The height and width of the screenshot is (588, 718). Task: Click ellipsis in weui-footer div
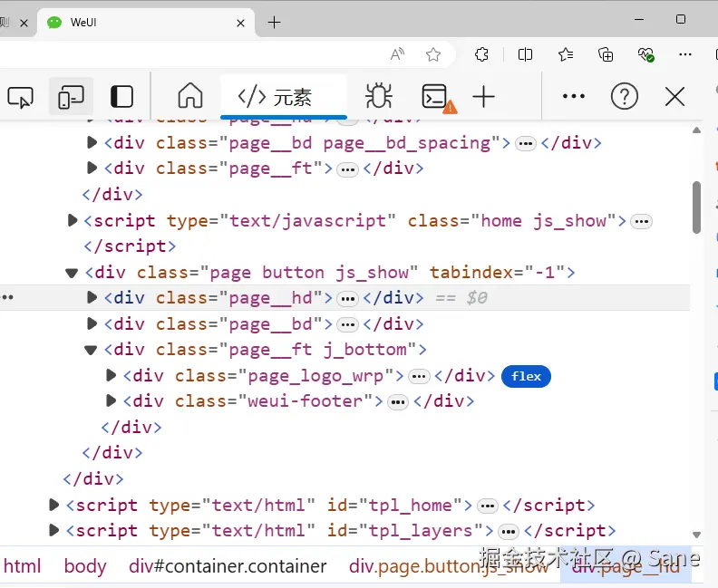[x=398, y=402]
